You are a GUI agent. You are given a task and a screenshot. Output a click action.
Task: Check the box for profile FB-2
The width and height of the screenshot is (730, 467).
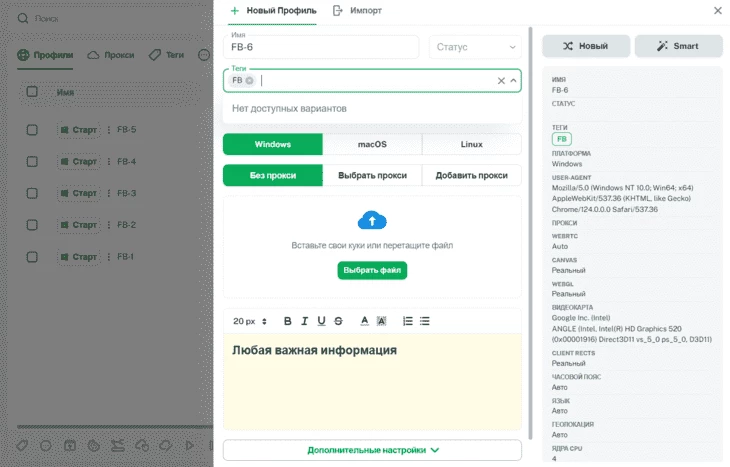point(32,225)
